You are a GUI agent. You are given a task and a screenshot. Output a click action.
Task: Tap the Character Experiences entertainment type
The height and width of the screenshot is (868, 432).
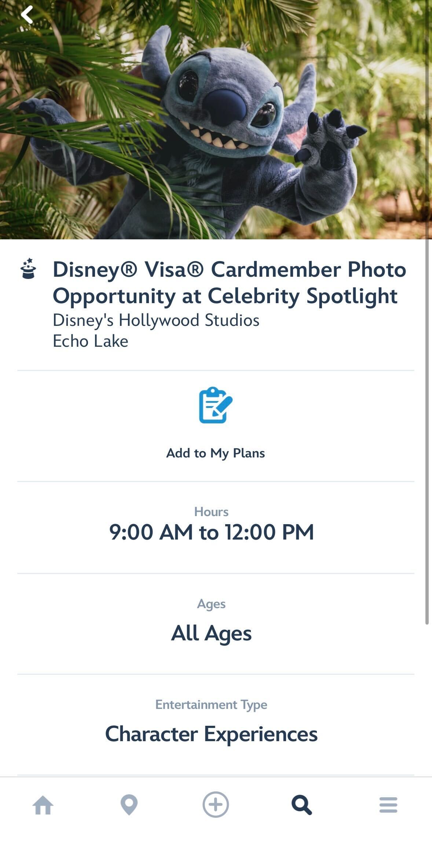pos(212,734)
